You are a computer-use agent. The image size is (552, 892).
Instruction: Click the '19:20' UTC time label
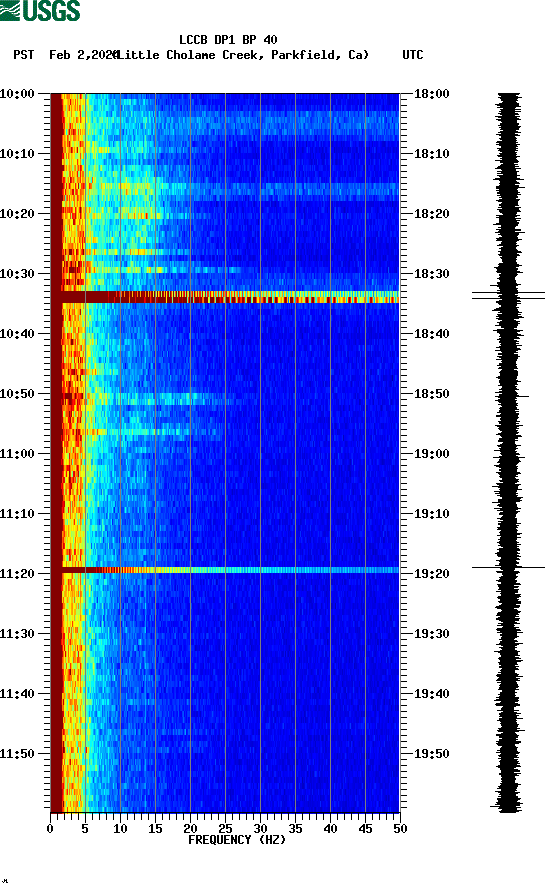pos(432,574)
